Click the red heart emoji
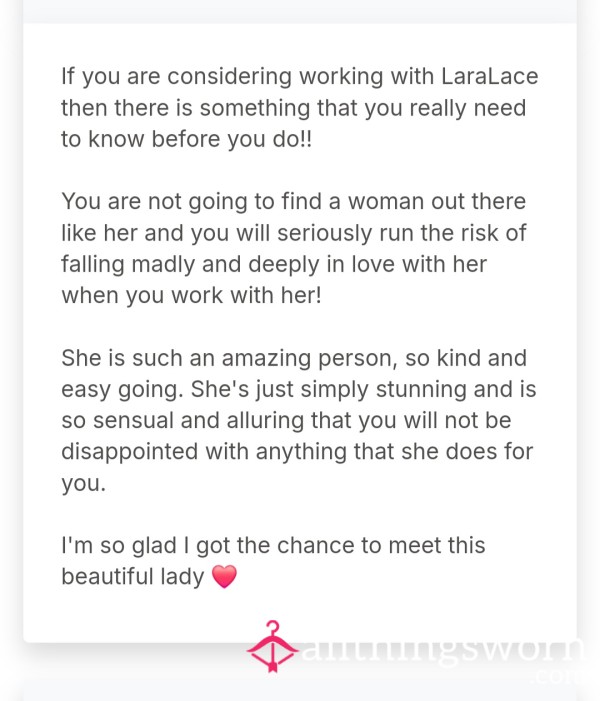 coord(224,577)
